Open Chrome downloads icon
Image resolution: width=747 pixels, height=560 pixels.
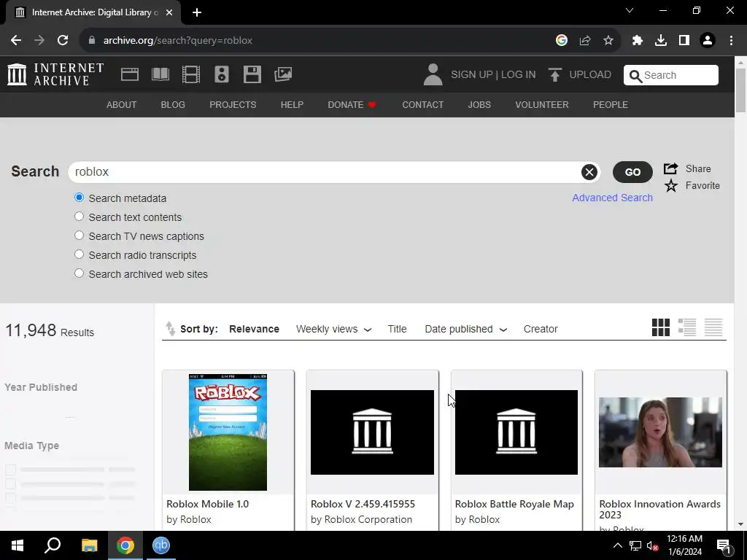[660, 41]
